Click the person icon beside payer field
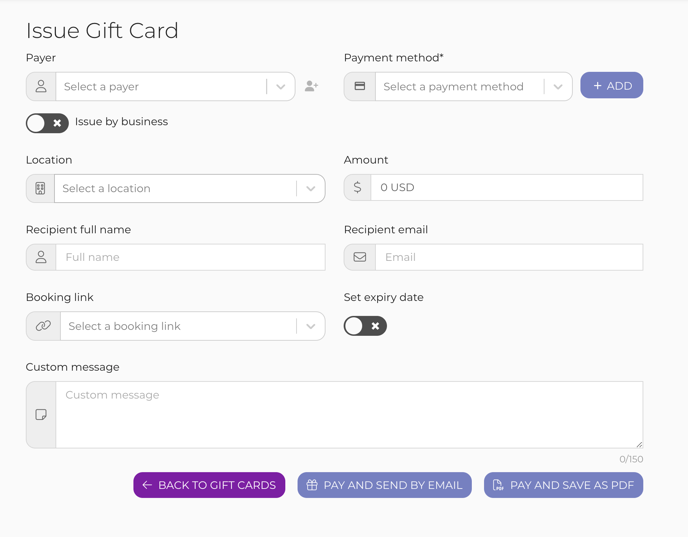The image size is (688, 537). [41, 86]
